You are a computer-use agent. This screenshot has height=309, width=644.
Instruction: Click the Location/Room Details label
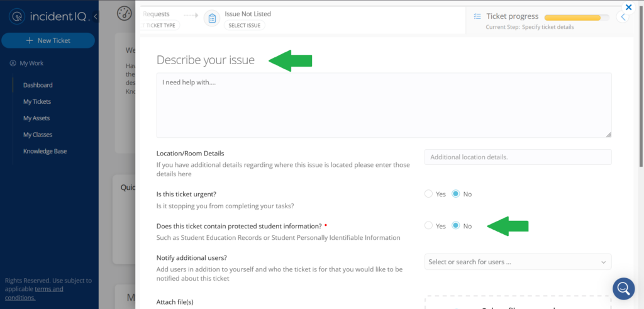pyautogui.click(x=190, y=154)
